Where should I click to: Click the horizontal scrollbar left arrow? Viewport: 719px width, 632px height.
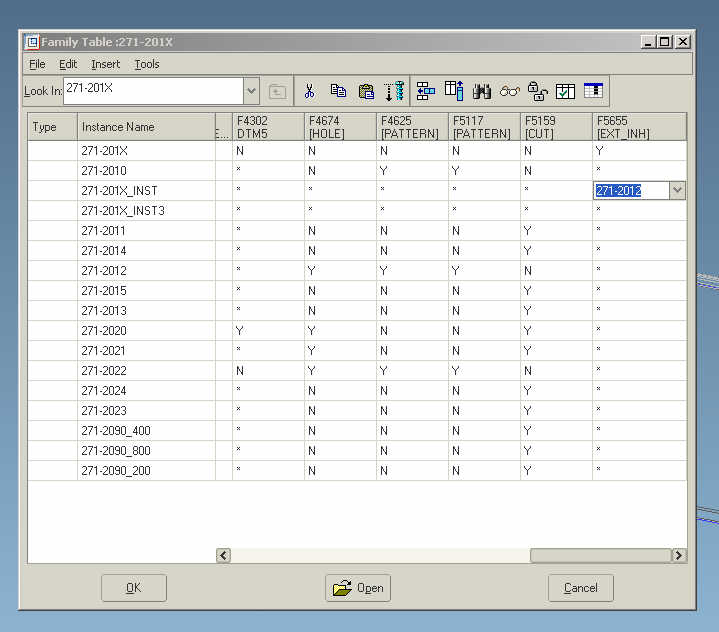[223, 555]
